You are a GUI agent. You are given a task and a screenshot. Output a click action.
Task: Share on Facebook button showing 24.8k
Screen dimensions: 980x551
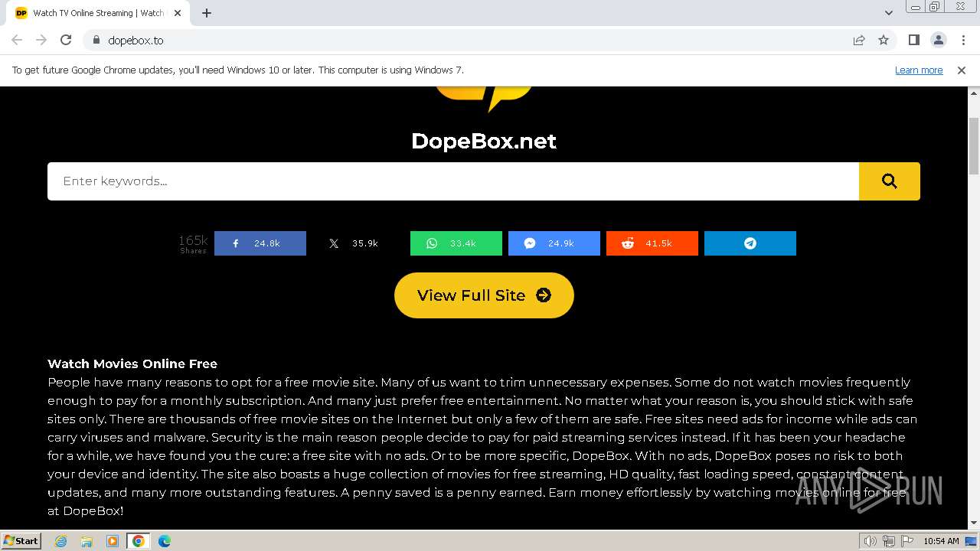pos(260,243)
